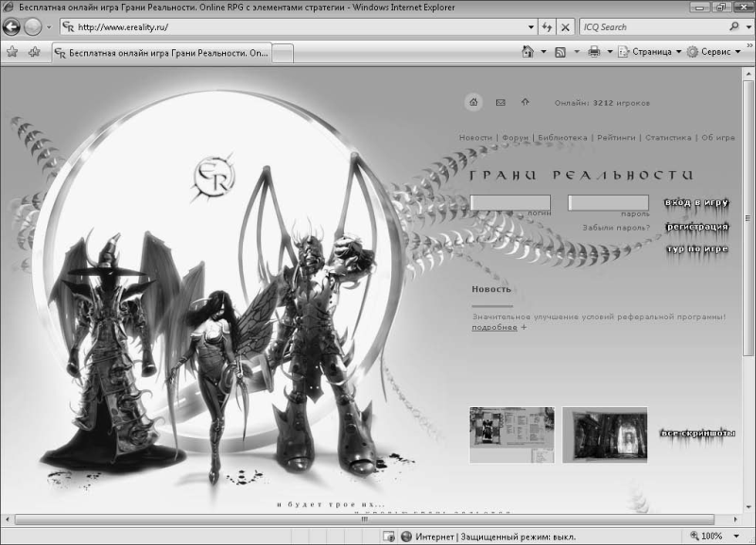Click the Забыли пароль? link
This screenshot has width=756, height=545.
coord(616,228)
